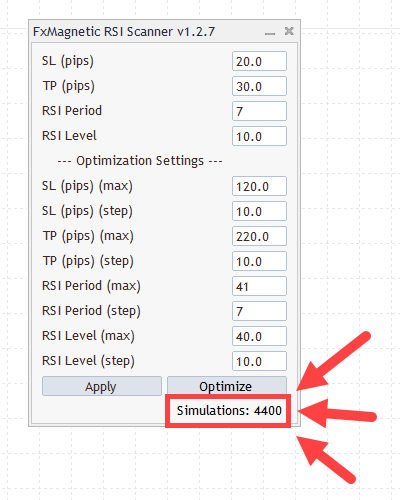Click the RSI Period label
This screenshot has height=500, width=400.
[72, 111]
